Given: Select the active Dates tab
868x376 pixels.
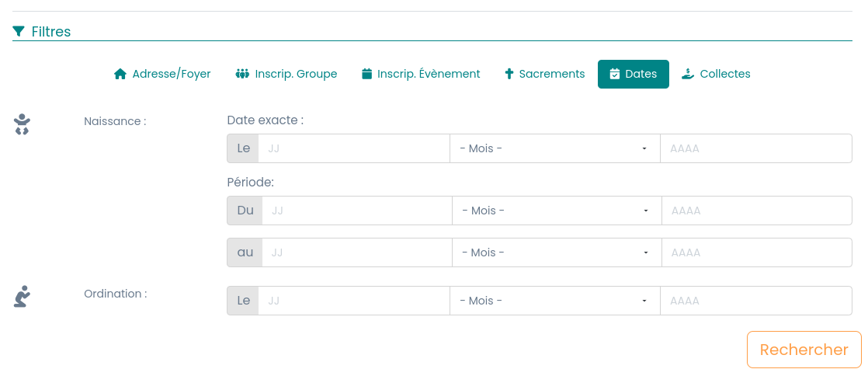Looking at the screenshot, I should pyautogui.click(x=633, y=74).
